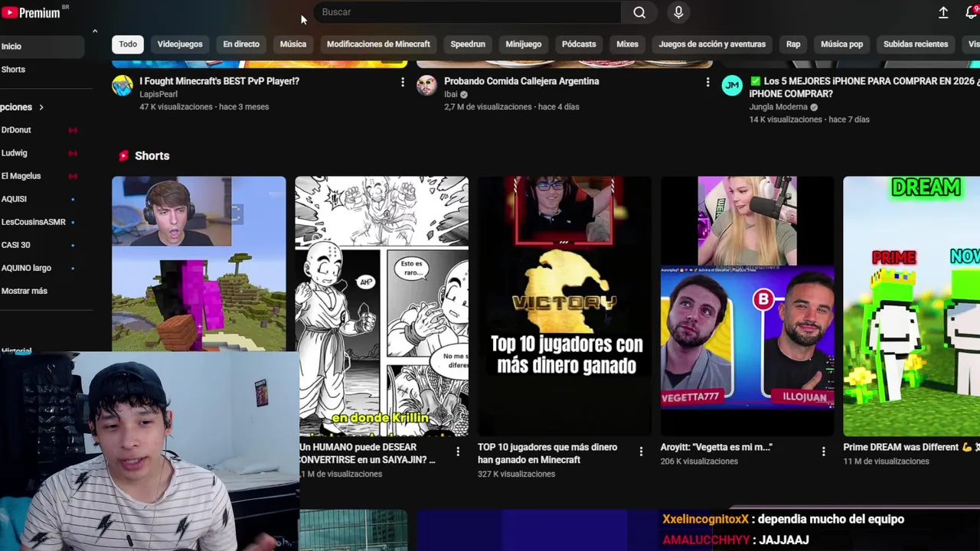Click into the Buscar search field
The width and height of the screenshot is (980, 551).
[x=467, y=12]
